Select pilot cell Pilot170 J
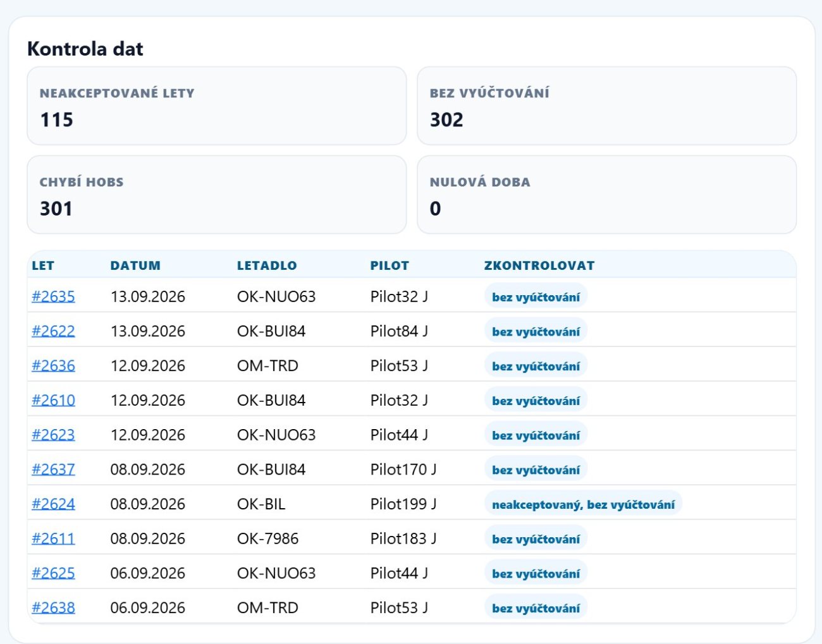Screen dimensions: 822x644 [403, 470]
